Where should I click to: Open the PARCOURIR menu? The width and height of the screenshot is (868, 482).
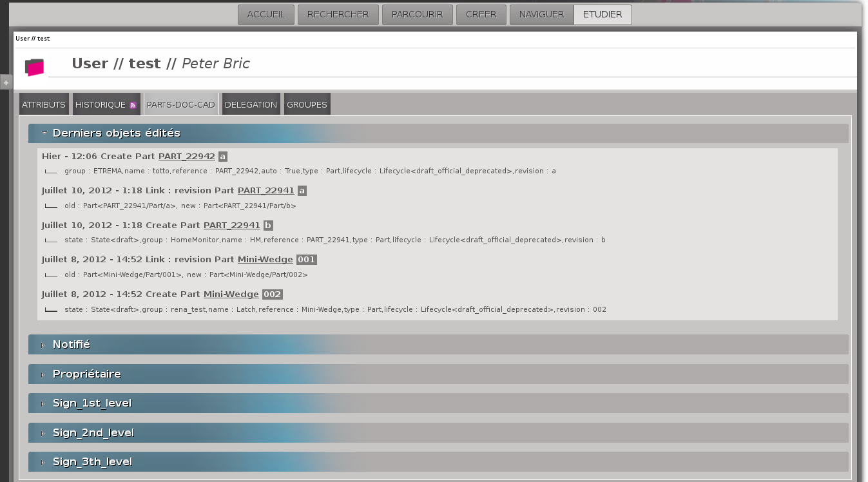pyautogui.click(x=418, y=15)
